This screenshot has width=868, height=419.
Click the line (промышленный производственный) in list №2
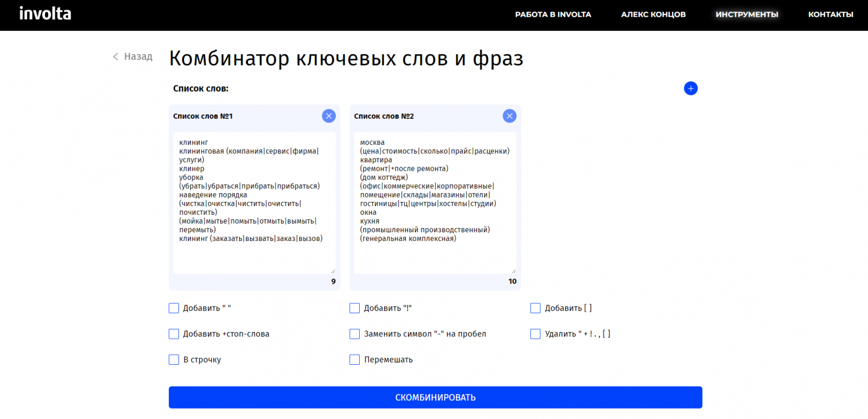[425, 230]
